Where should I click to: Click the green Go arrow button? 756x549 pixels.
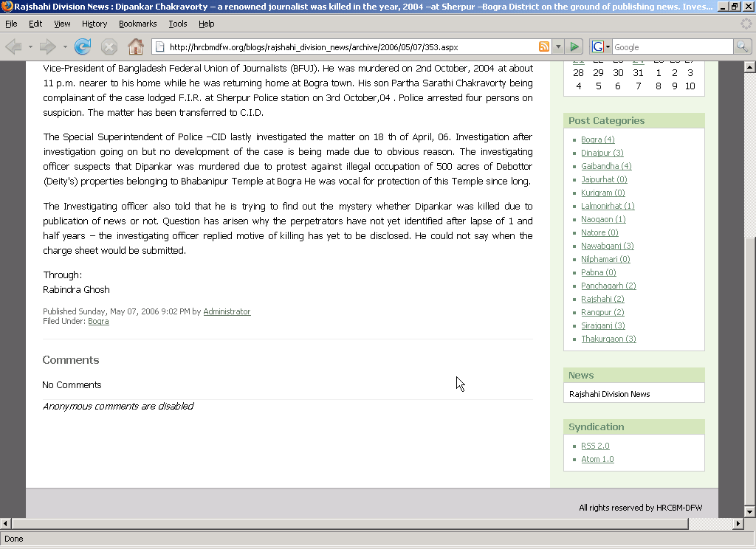tap(574, 46)
